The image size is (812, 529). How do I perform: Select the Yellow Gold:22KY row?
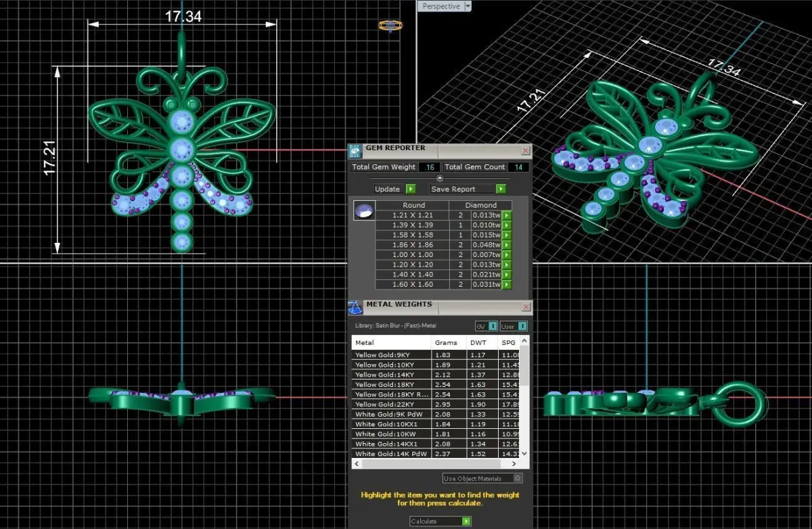436,404
